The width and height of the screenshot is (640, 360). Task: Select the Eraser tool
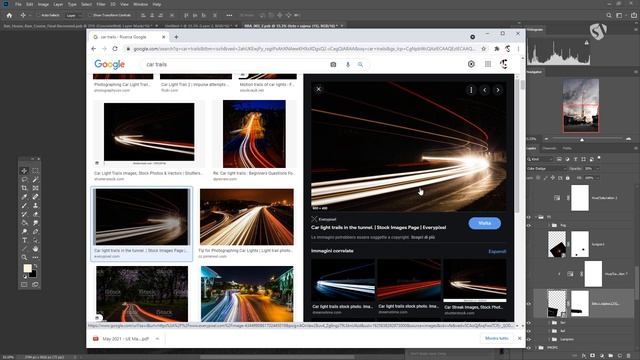(36, 214)
